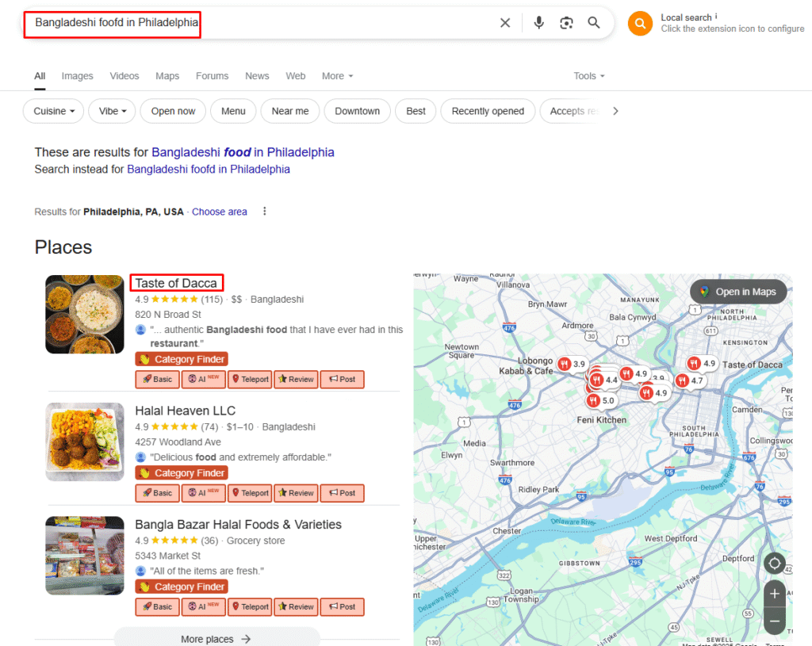
Task: Click Teleport button under Taste of Dacca
Action: pyautogui.click(x=250, y=380)
